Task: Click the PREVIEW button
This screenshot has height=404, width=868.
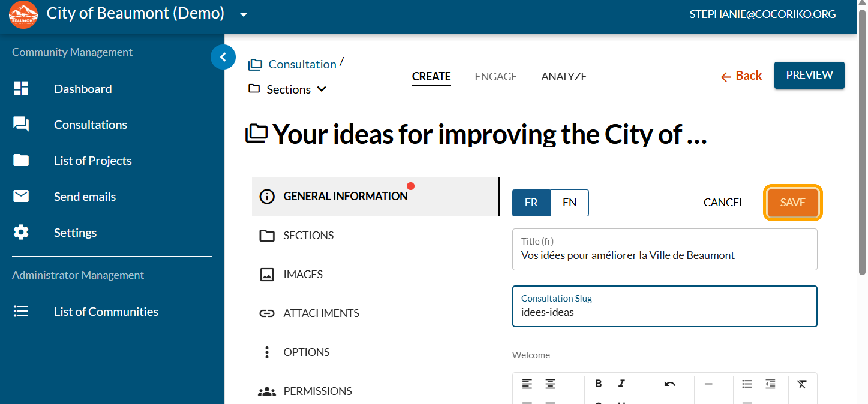Action: click(809, 75)
